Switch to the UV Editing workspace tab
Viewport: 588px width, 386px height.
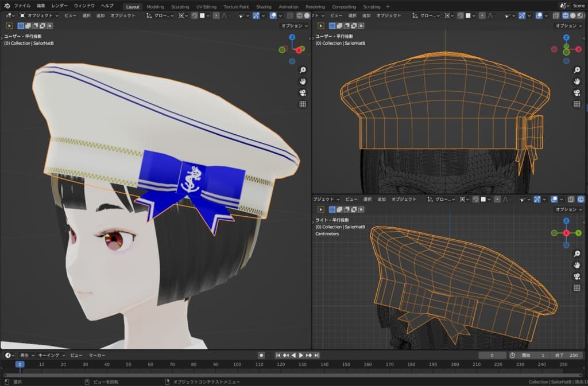click(206, 6)
